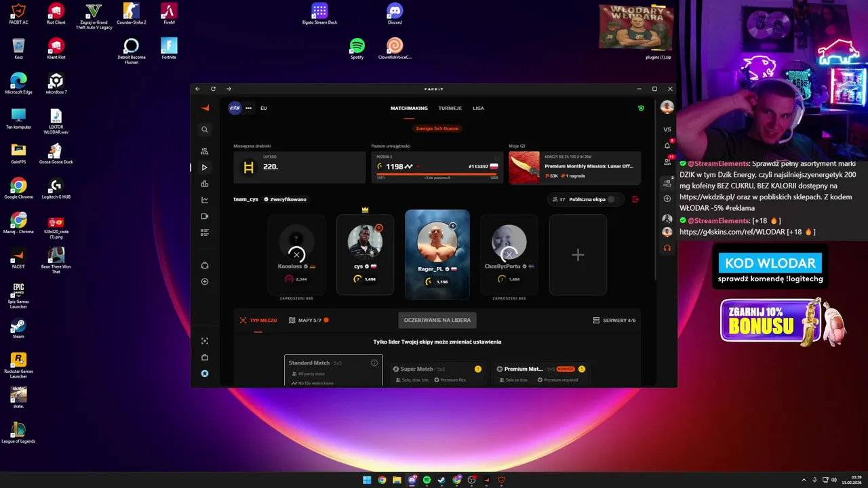868x488 pixels.
Task: Open the stats line-chart sidebar icon
Action: point(205,200)
